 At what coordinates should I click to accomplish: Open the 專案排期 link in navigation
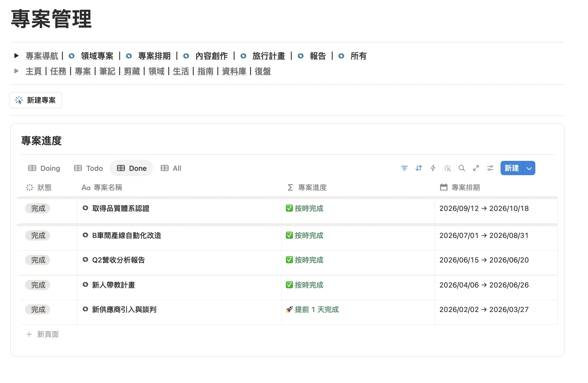point(154,56)
